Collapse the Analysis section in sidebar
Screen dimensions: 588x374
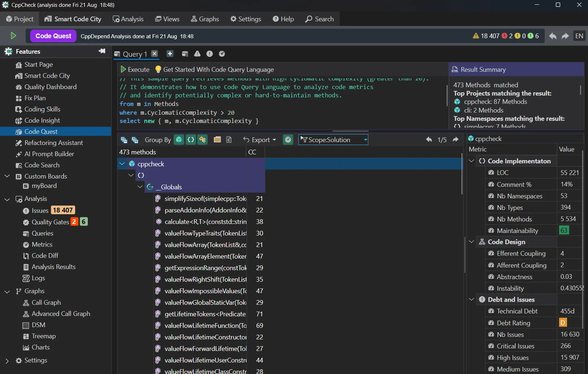[7, 199]
